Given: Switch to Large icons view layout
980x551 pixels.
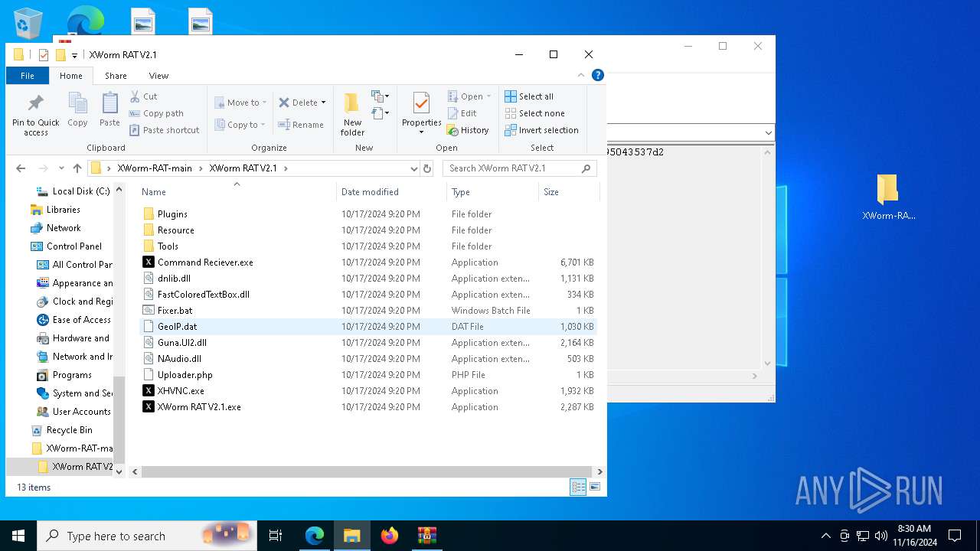Looking at the screenshot, I should click(x=594, y=487).
